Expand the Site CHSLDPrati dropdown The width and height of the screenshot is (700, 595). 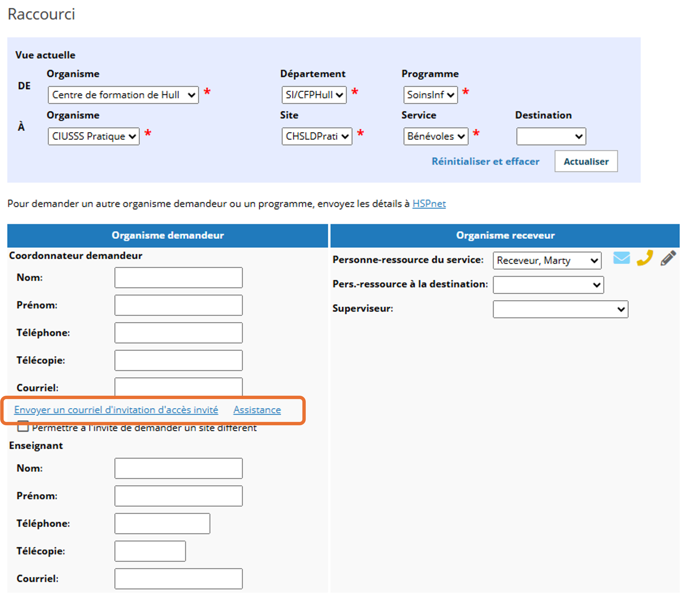317,136
